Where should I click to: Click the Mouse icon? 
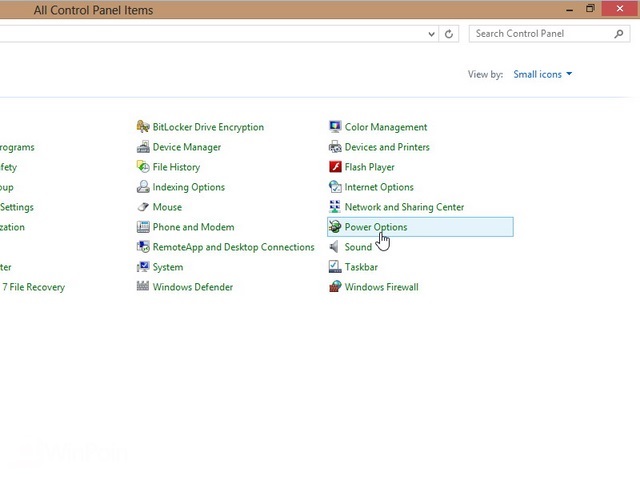143,207
